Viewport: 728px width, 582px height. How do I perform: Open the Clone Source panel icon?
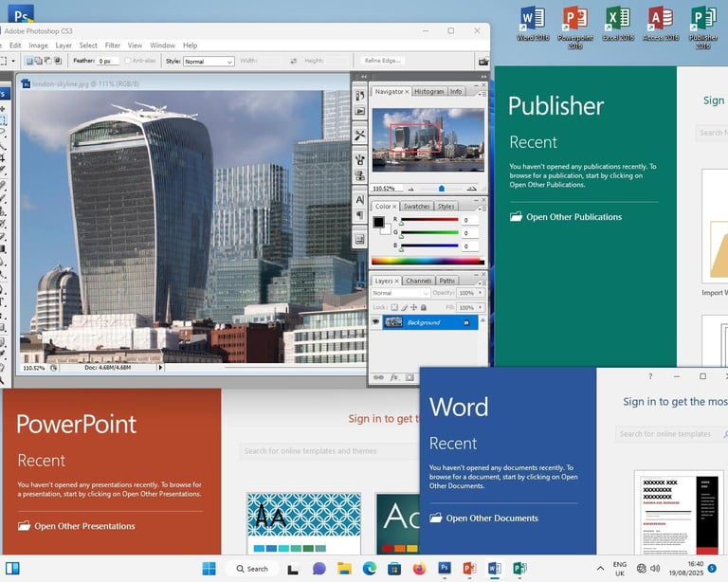point(360,176)
